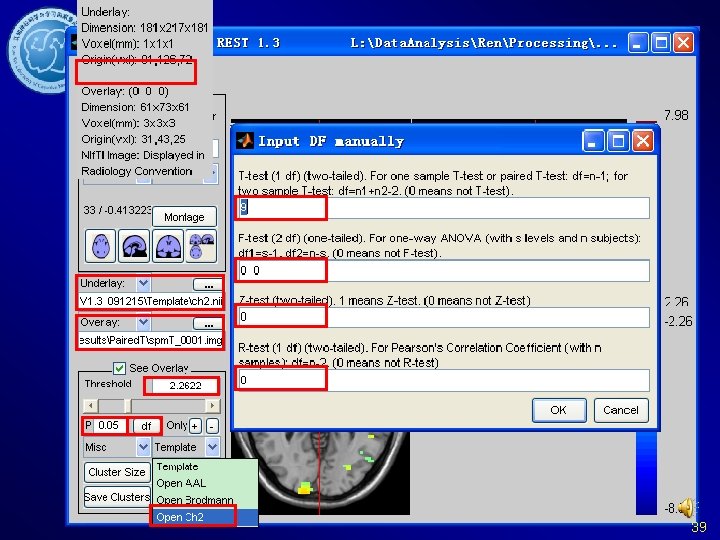Click the Z-test input field
The image size is (720, 540).
click(444, 317)
